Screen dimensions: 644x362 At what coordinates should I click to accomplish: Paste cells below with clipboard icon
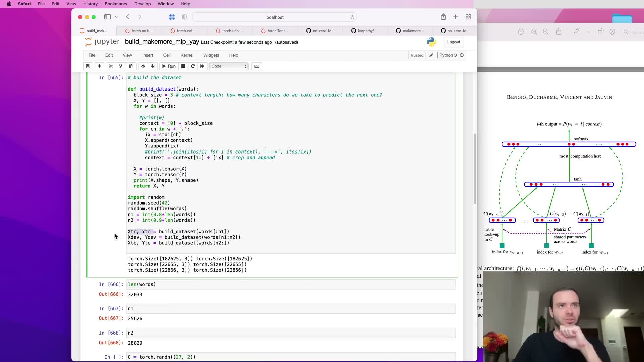coord(131,66)
